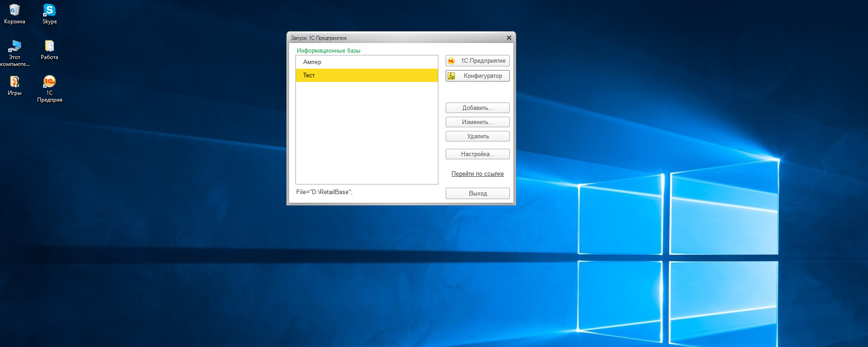Select the 1С Предприятие desktop shortcut
The image size is (868, 347).
coord(49,89)
